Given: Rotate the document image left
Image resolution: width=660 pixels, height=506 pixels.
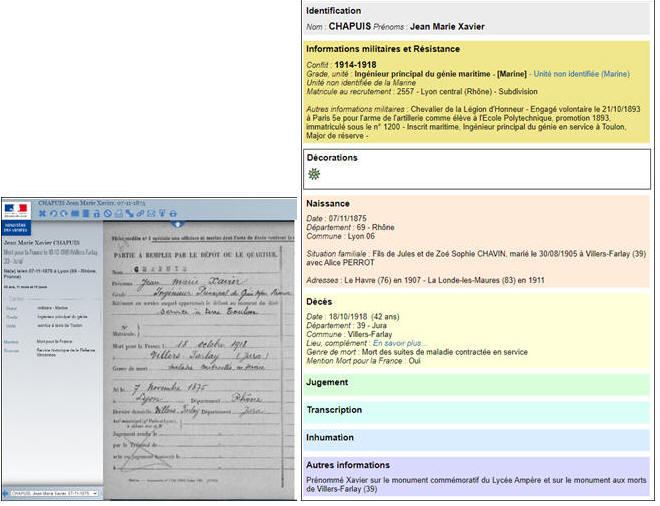Looking at the screenshot, I should [x=53, y=213].
